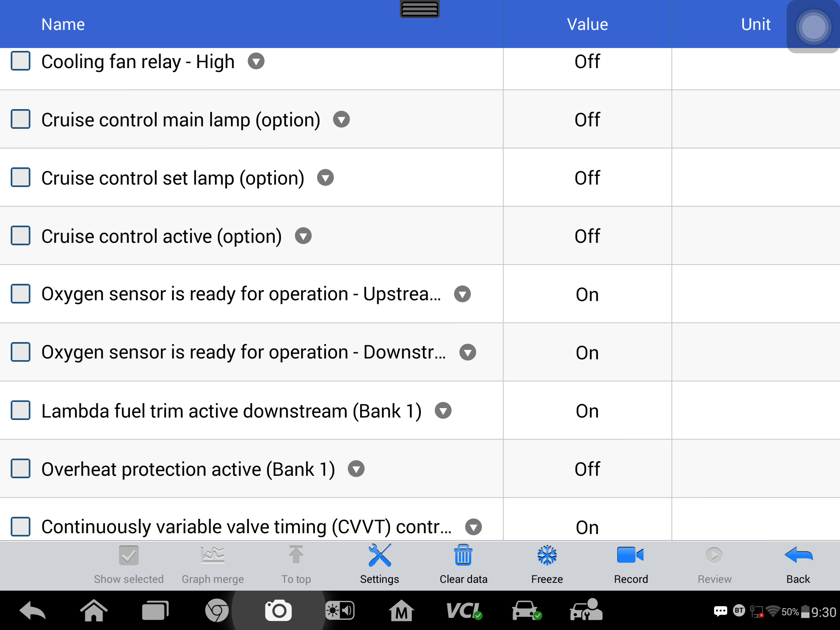Open dropdown for Oxygen sensor Upstream row
Viewport: 840px width, 630px height.
[462, 294]
